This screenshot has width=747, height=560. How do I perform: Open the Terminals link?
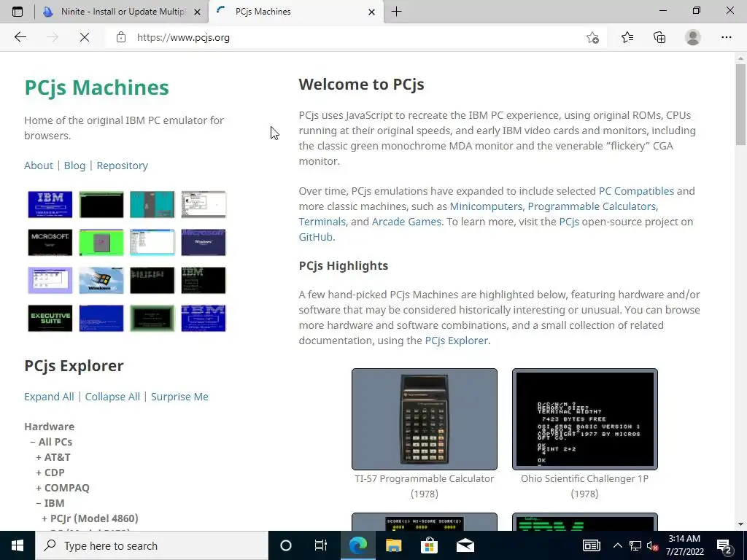(322, 222)
